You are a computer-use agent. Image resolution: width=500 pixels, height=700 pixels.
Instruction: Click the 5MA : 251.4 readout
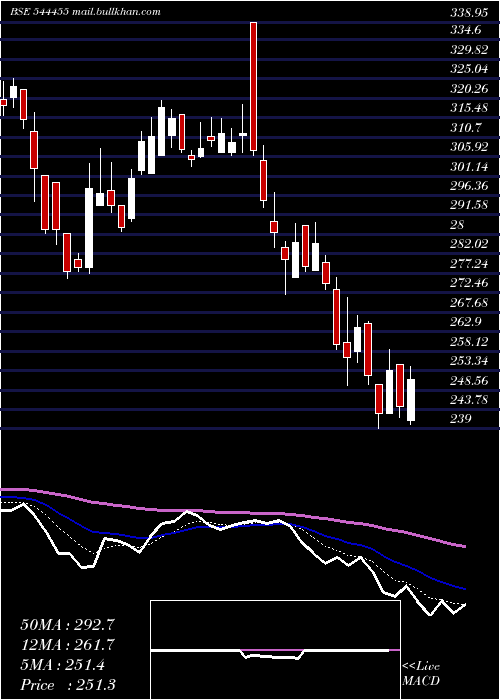(x=62, y=665)
